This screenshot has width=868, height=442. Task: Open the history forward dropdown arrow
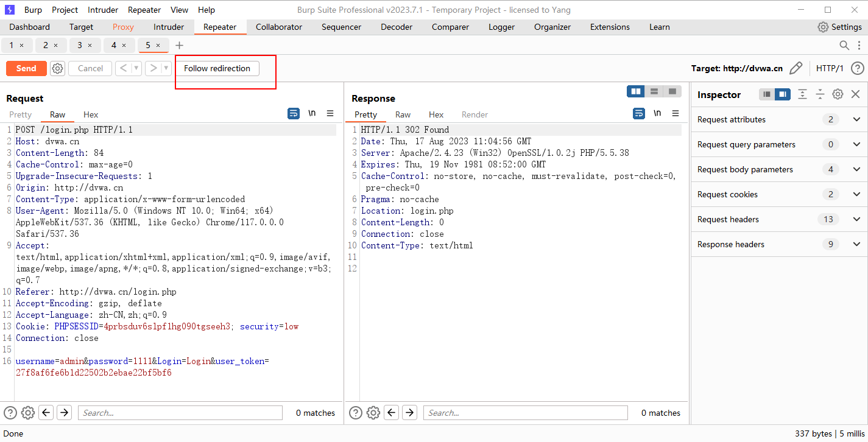tap(166, 68)
